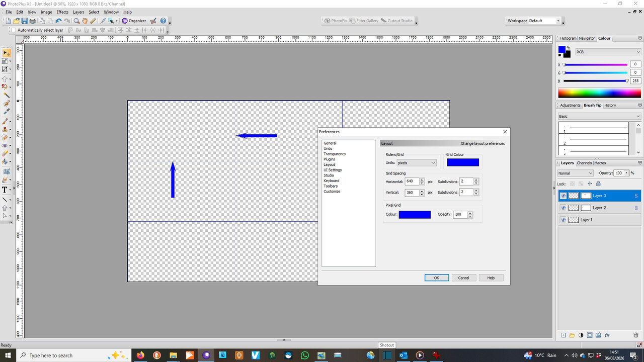Viewport: 644px width, 362px height.
Task: Open the Layers menu in the menu bar
Action: click(78, 12)
